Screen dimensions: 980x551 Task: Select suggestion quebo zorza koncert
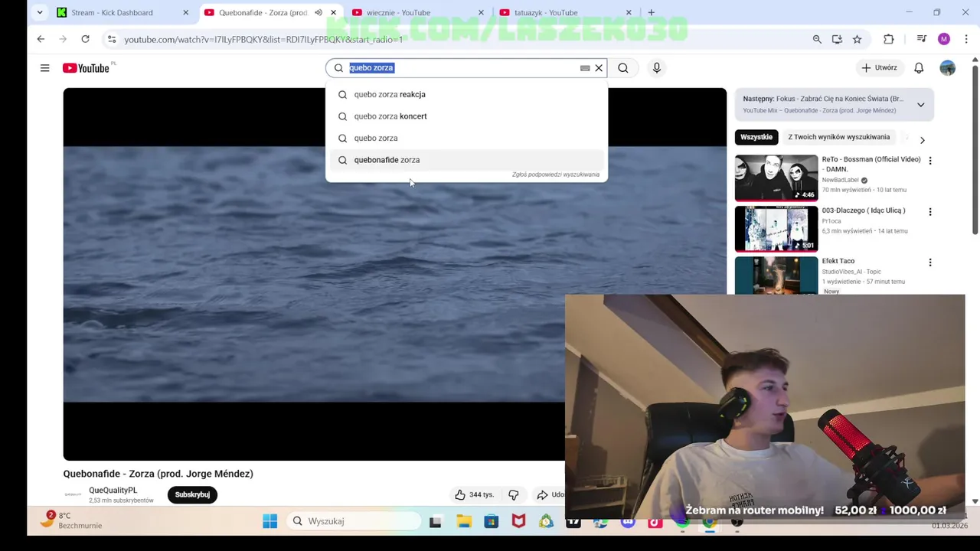tap(466, 116)
